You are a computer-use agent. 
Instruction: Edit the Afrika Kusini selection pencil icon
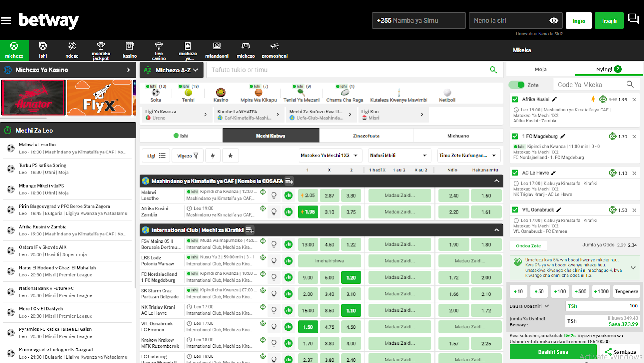pyautogui.click(x=554, y=99)
